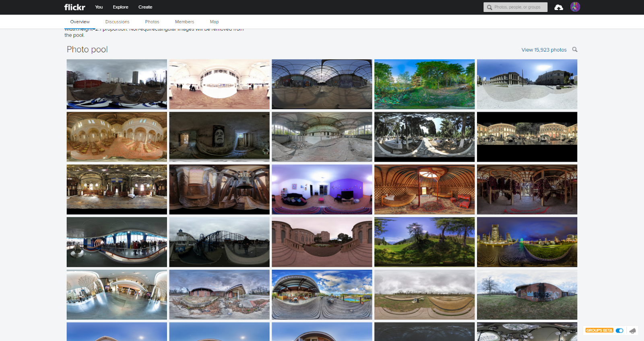This screenshot has width=644, height=341.
Task: Toggle the Groups Beta switch
Action: pyautogui.click(x=619, y=331)
